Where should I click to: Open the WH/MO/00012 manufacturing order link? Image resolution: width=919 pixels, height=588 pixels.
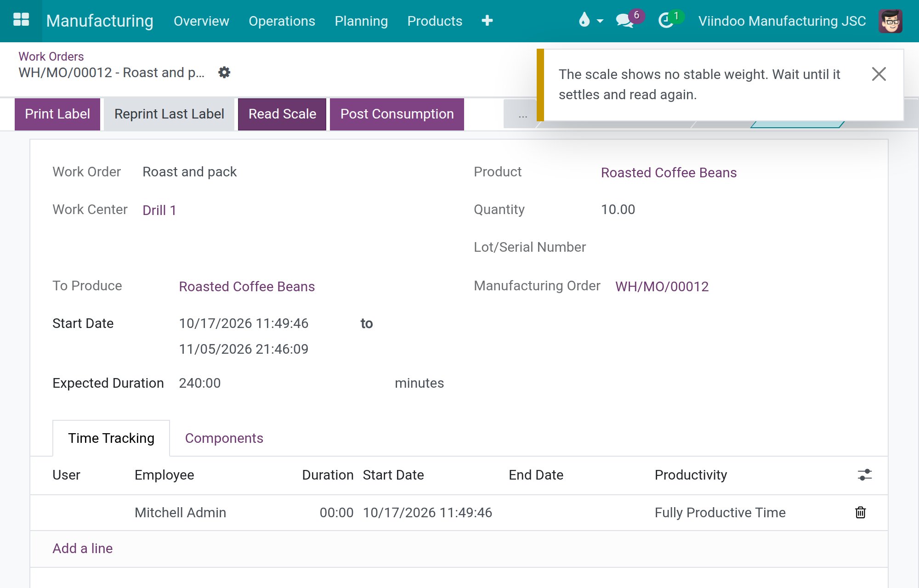coord(662,287)
